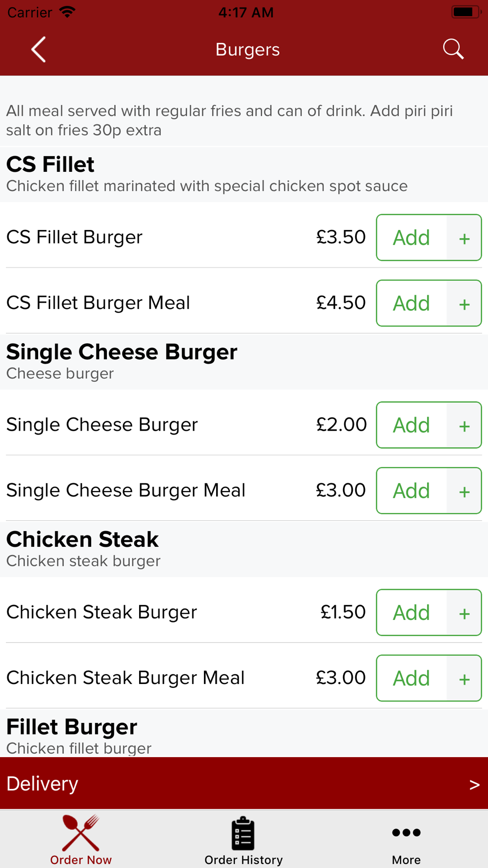Tap the More three-dots icon

pyautogui.click(x=406, y=833)
